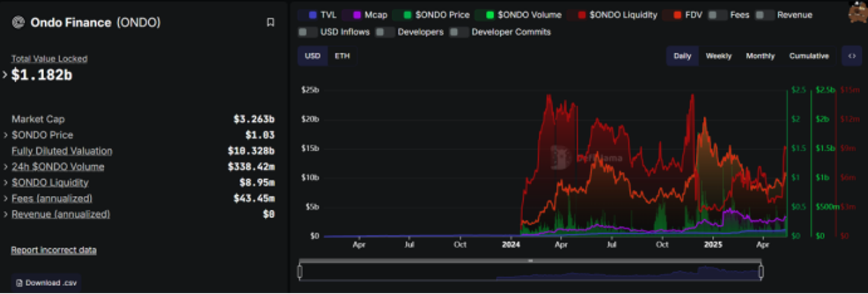
Task: Click the $3.263b market cap value
Action: (x=254, y=119)
